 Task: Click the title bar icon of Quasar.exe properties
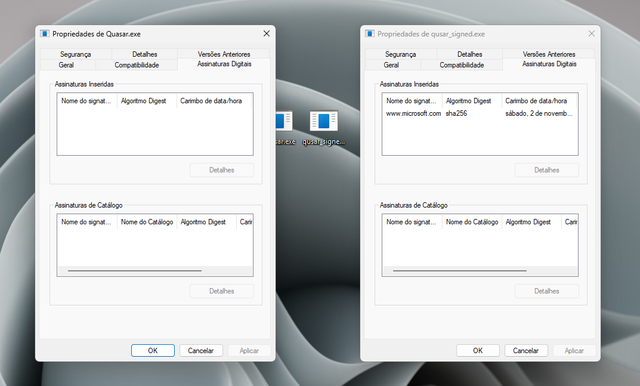[x=44, y=34]
